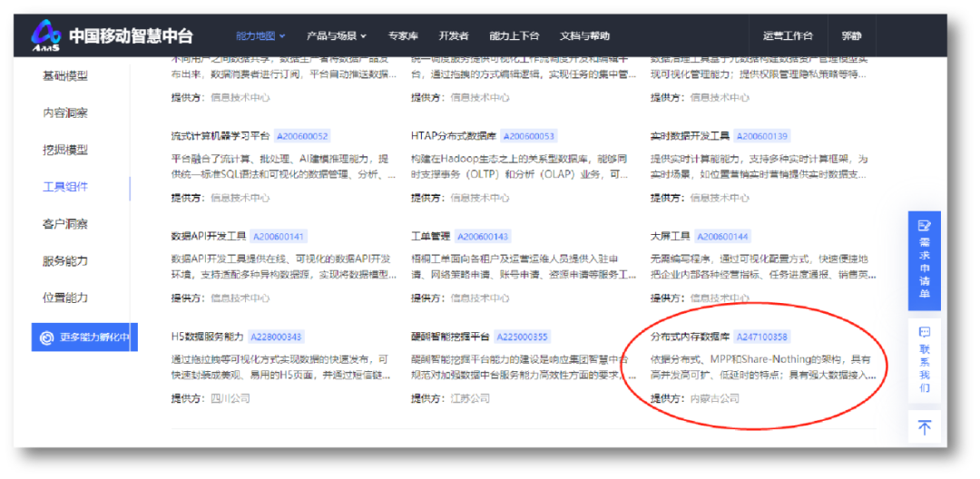This screenshot has height=479, width=980.
Task: Go to the 开发者 nav item
Action: pos(453,35)
